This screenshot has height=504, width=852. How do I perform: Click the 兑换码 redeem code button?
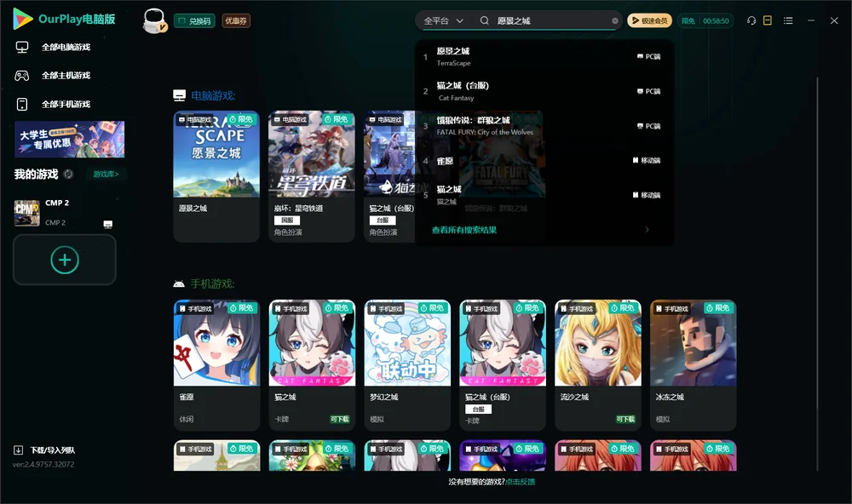[x=194, y=20]
